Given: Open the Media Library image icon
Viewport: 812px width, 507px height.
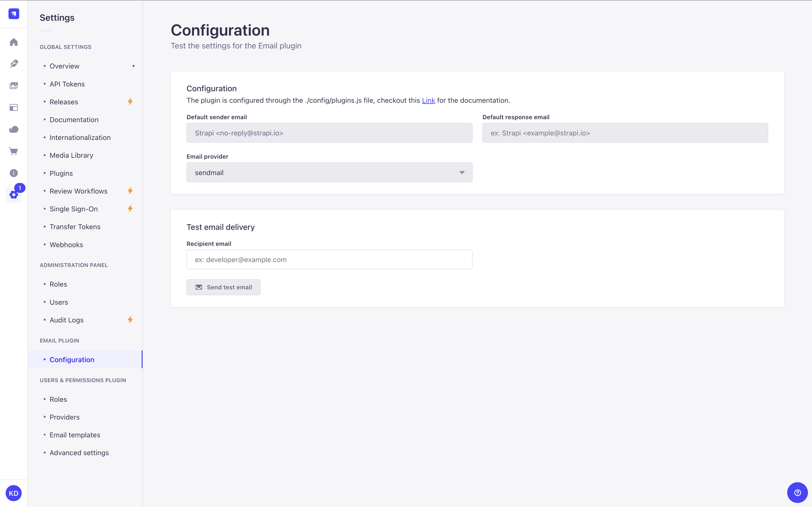Looking at the screenshot, I should (14, 85).
